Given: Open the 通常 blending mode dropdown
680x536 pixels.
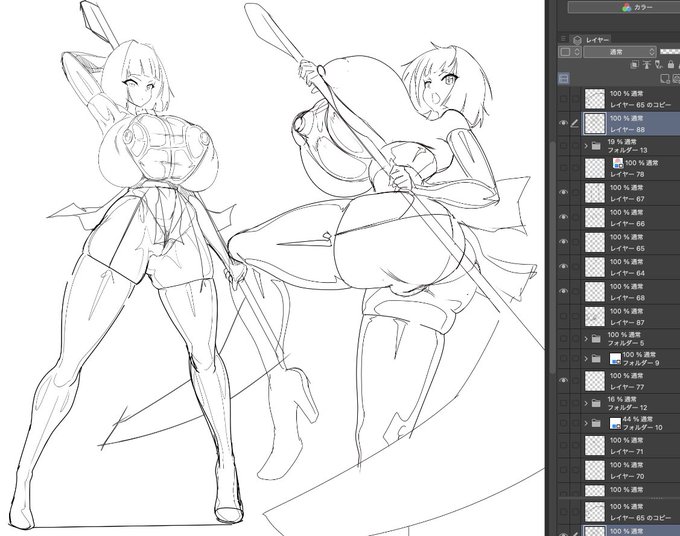Looking at the screenshot, I should [619, 52].
